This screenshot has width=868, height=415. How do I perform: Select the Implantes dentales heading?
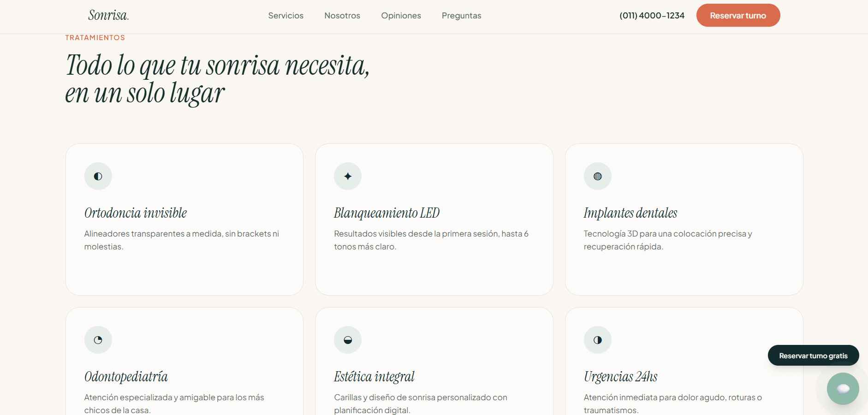point(630,213)
